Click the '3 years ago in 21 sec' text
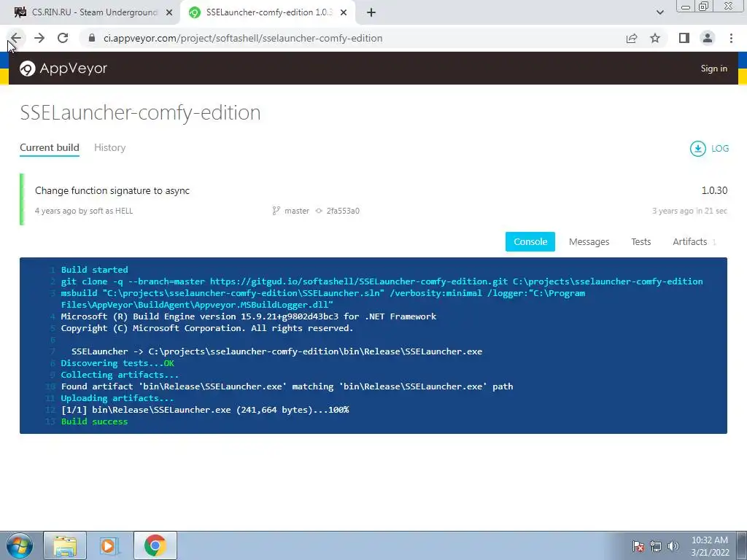 689,211
